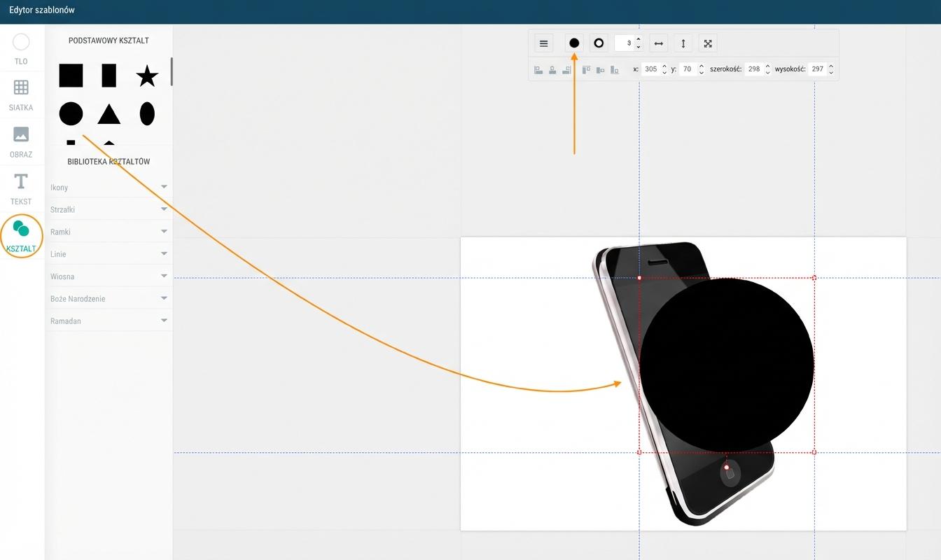The width and height of the screenshot is (941, 560).
Task: Open the TEKST text panel
Action: tap(21, 188)
